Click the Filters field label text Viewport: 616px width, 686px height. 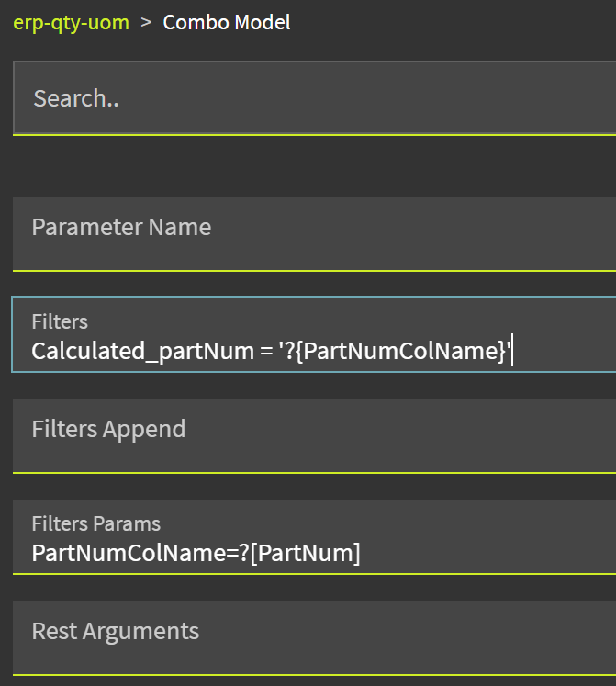[60, 321]
